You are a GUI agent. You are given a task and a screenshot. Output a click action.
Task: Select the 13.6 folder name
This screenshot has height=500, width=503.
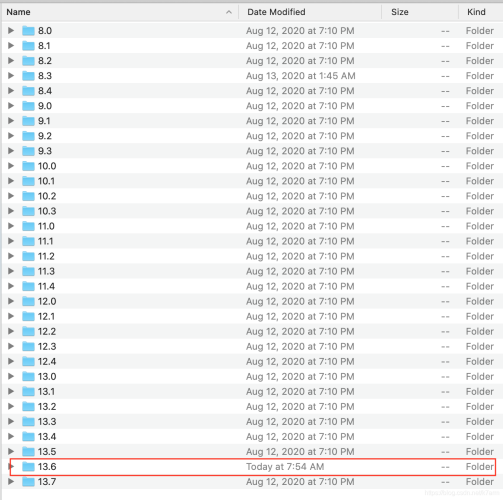(47, 467)
